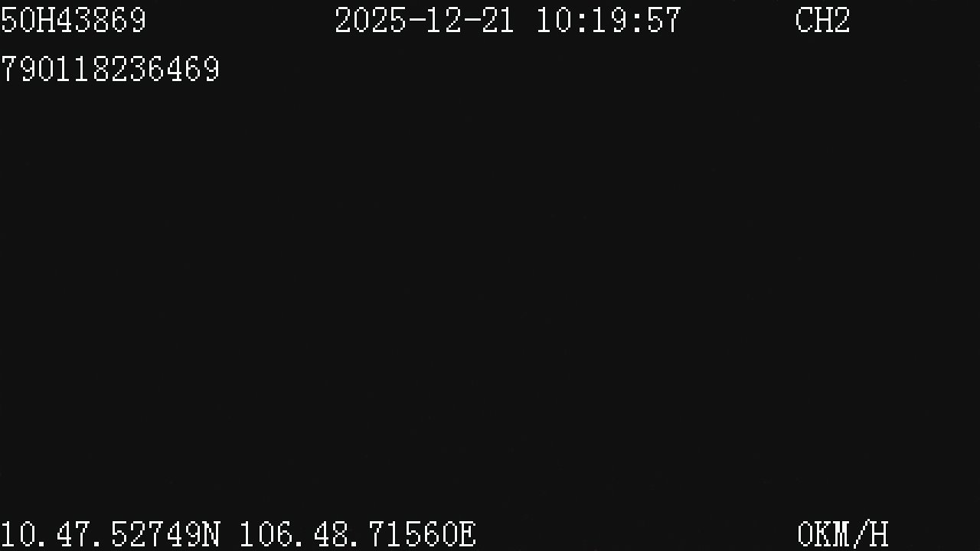The image size is (980, 551).
Task: Select the 2025-12-21 date stamp
Action: 424,21
